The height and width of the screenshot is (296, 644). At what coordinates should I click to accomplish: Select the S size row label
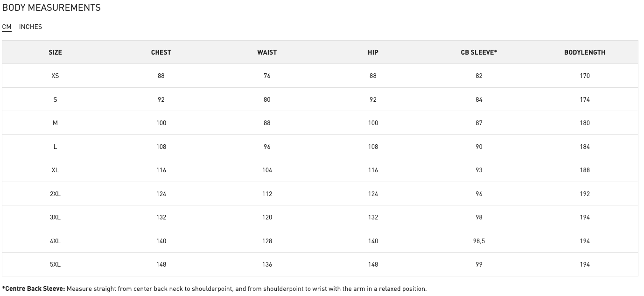coord(55,99)
